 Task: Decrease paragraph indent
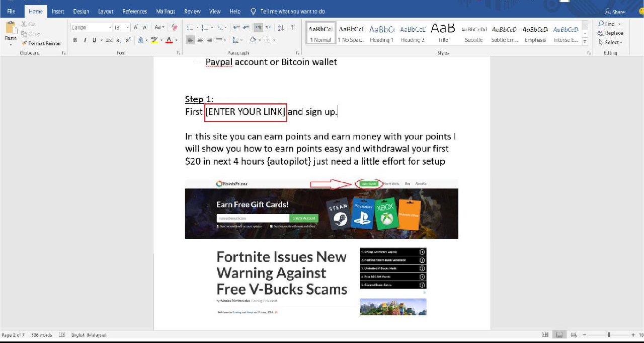pyautogui.click(x=236, y=27)
